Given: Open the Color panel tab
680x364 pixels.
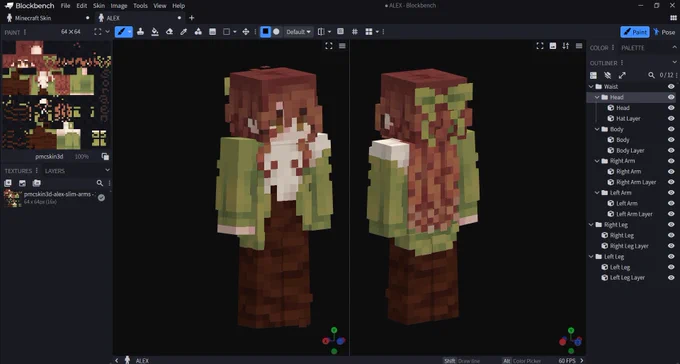Looking at the screenshot, I should [598, 48].
